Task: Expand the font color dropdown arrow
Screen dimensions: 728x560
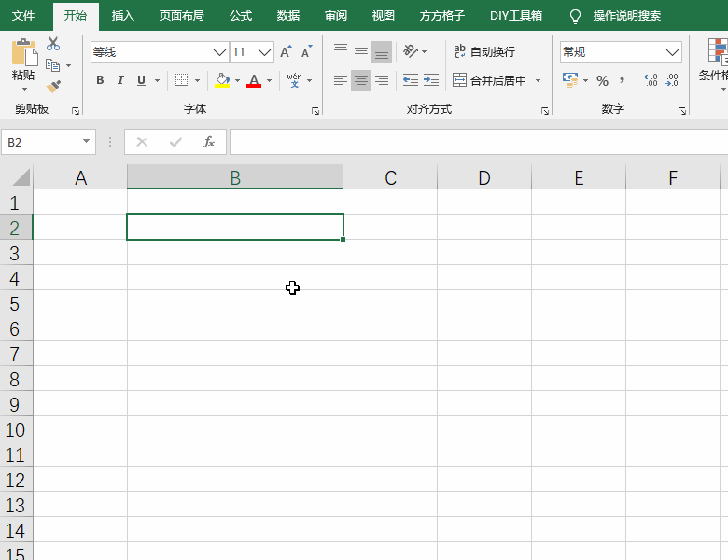Action: (270, 81)
